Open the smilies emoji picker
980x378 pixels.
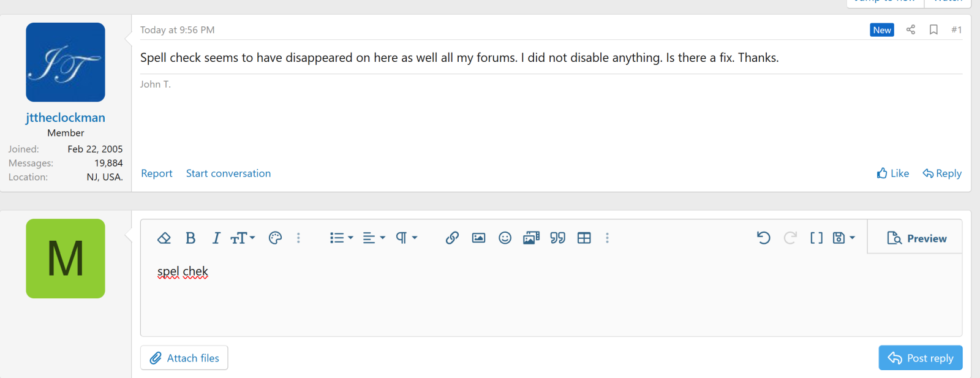point(505,238)
